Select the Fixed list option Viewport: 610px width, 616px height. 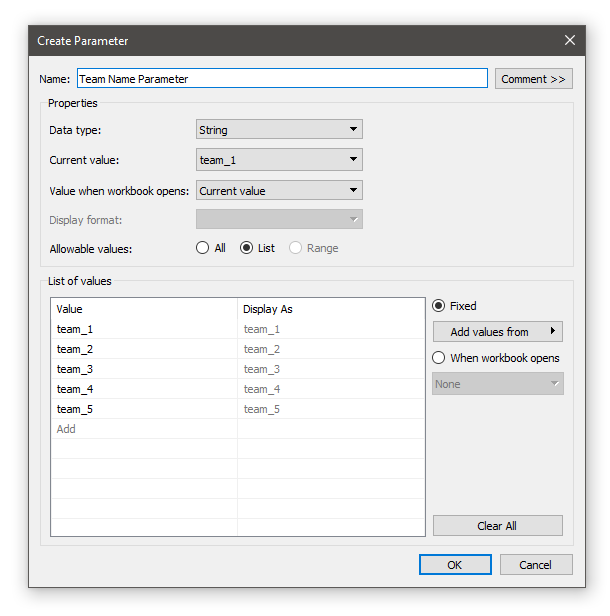point(454,306)
